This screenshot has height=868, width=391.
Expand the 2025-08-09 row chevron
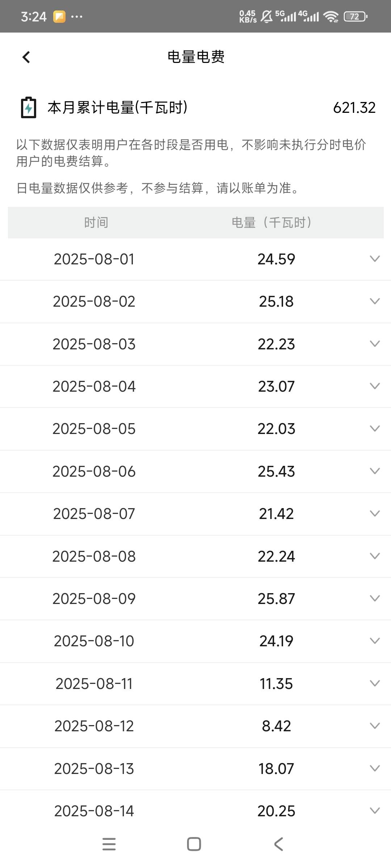375,598
